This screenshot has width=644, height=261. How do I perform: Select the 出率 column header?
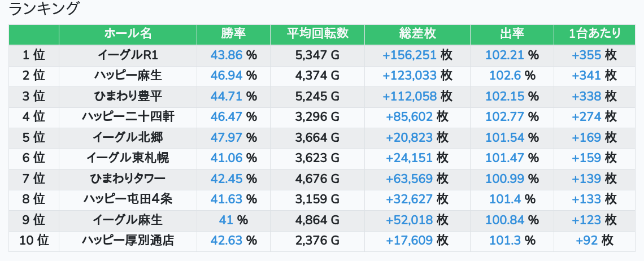[x=511, y=34]
